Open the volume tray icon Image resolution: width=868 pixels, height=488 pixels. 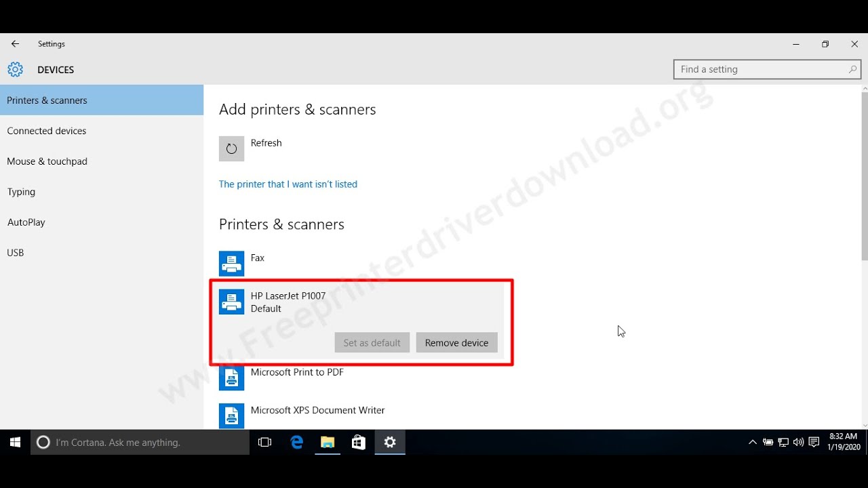[x=798, y=443]
